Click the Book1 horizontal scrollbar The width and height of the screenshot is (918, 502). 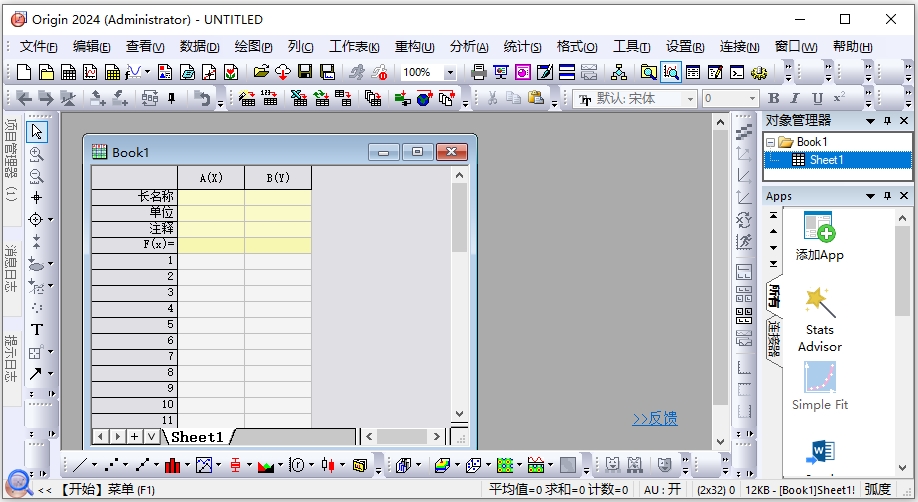point(403,436)
